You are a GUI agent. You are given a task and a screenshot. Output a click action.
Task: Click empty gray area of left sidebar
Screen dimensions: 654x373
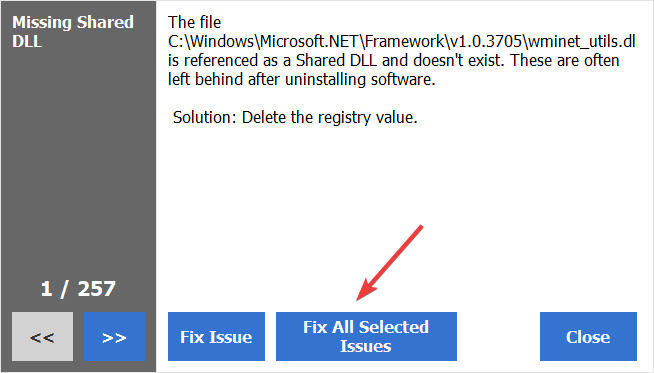coord(78,167)
